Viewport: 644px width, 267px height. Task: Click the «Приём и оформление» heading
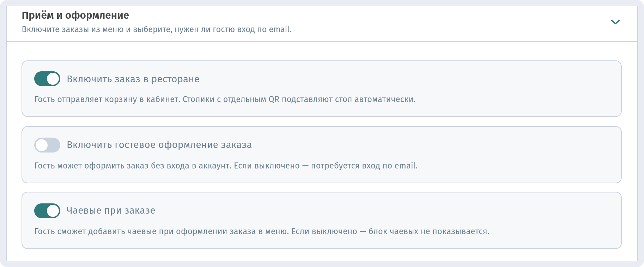[75, 15]
